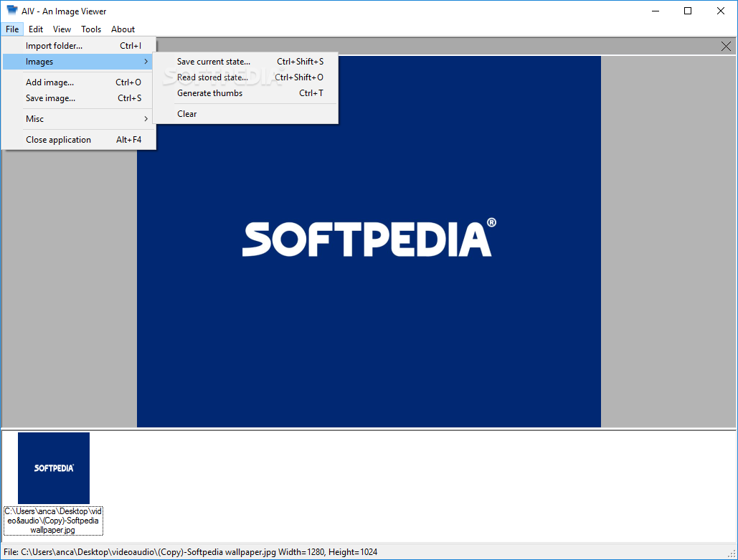The height and width of the screenshot is (560, 738).
Task: Click the thumbnail file path caption
Action: 53,521
